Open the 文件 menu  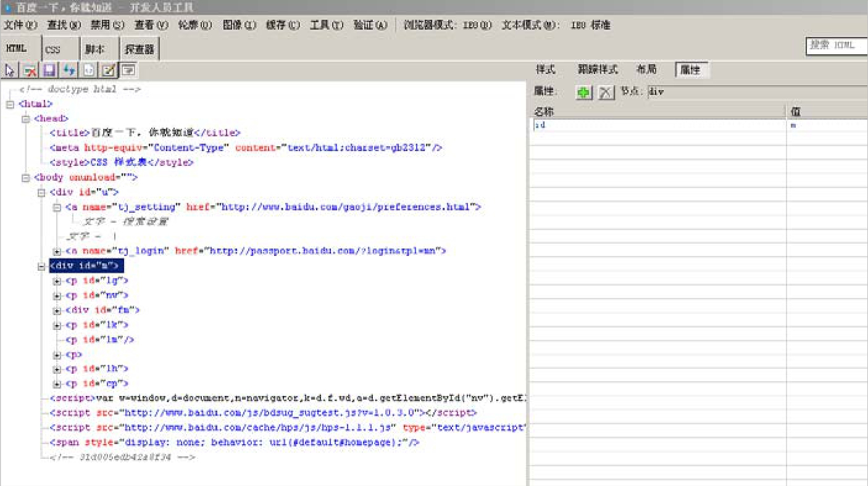pyautogui.click(x=21, y=25)
